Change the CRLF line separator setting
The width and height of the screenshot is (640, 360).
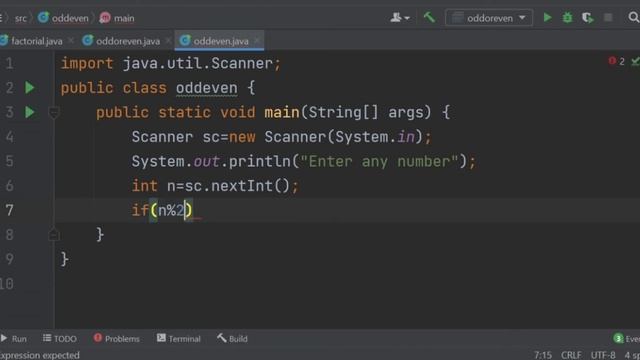click(571, 355)
